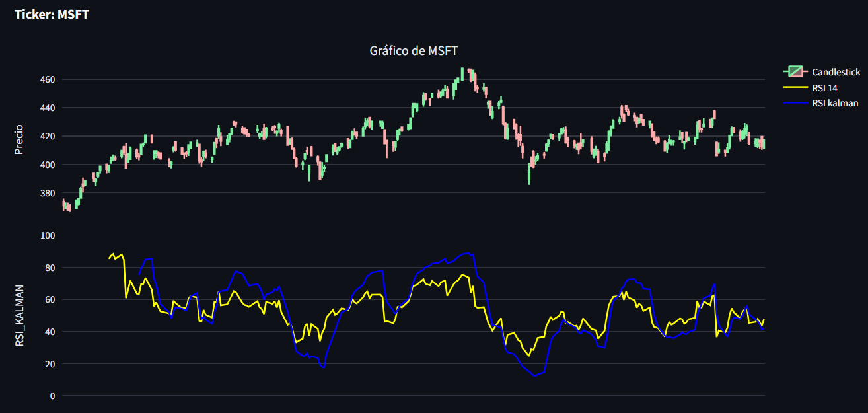Click the 100 tick on the RSI axis

click(x=47, y=236)
